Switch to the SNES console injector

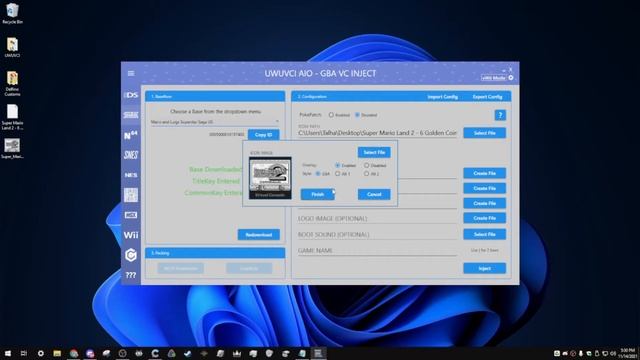131,155
